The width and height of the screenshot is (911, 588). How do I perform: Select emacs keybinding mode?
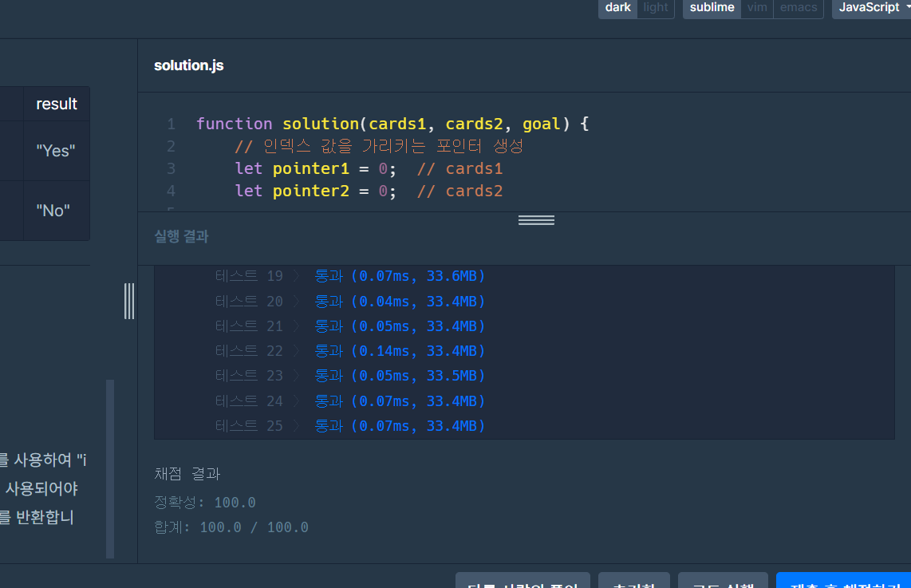tap(799, 7)
